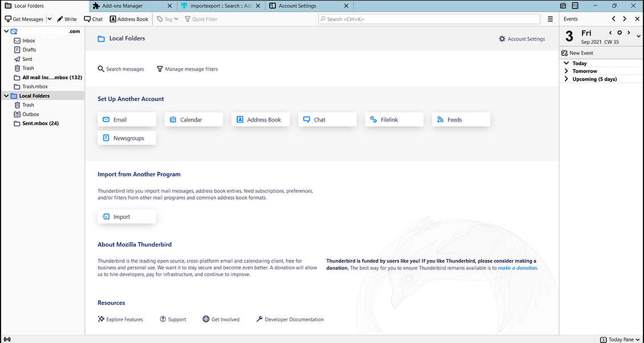Collapse the Local Folders tree
Viewport: 644px width, 343px height.
tap(6, 96)
